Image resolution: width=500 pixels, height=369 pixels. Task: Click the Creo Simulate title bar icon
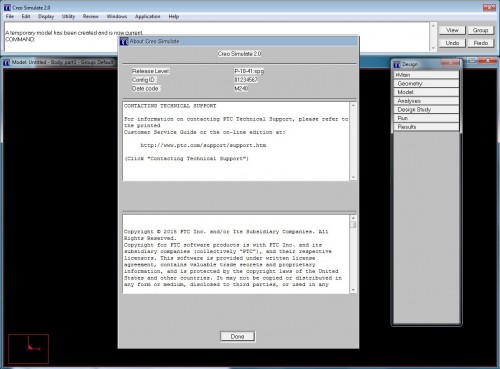point(7,7)
